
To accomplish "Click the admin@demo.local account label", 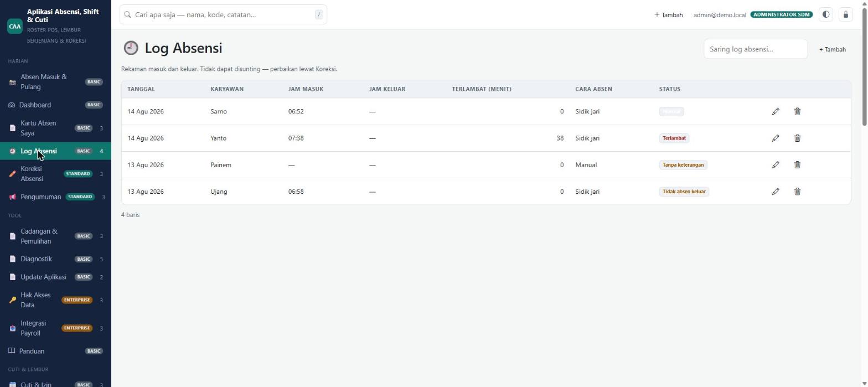I will (720, 15).
